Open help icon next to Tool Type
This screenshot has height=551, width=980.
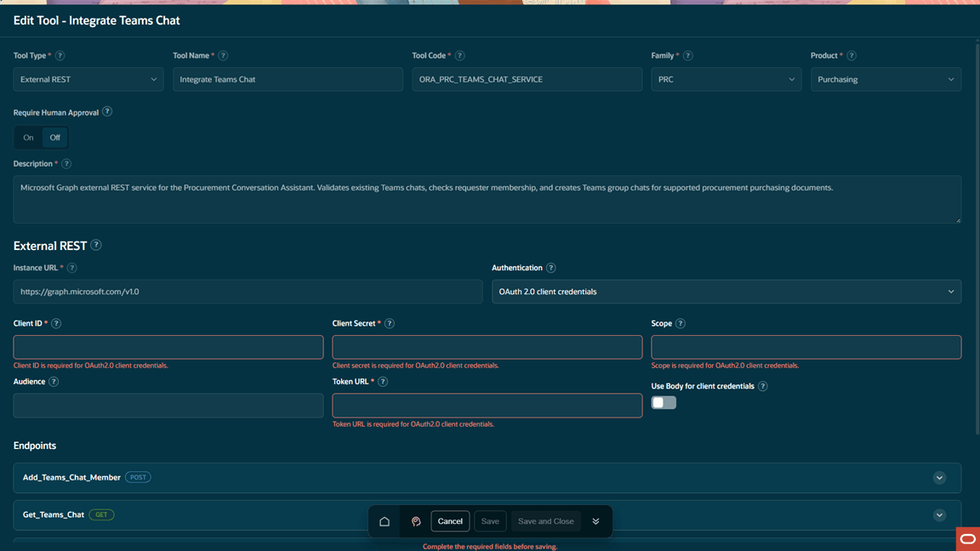(60, 55)
